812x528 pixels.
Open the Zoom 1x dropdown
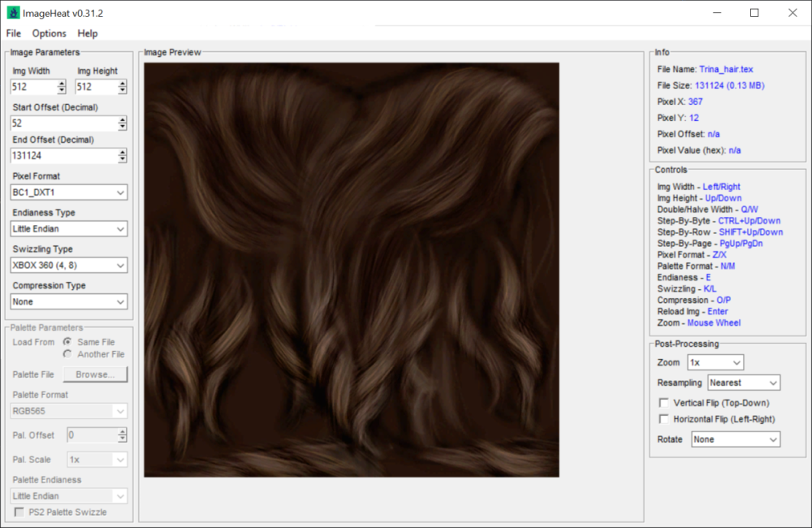[715, 362]
